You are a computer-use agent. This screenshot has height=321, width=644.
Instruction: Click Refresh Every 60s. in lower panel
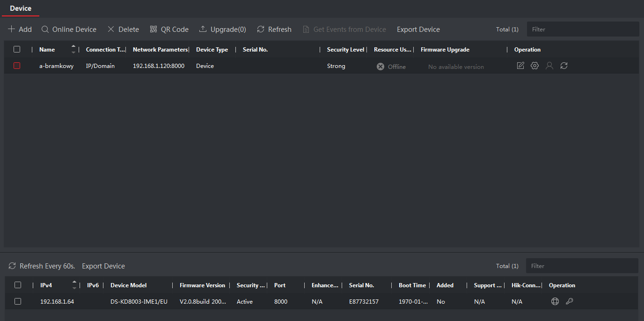[x=42, y=266]
